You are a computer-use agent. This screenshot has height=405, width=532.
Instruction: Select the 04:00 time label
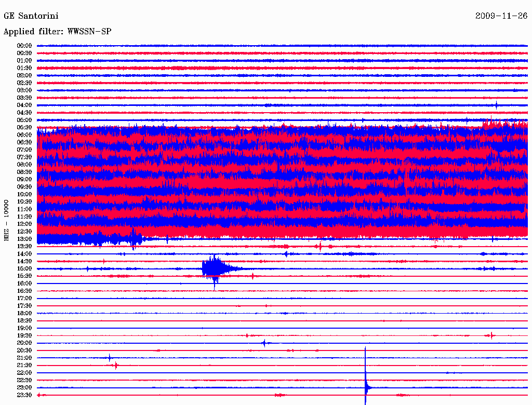[24, 105]
